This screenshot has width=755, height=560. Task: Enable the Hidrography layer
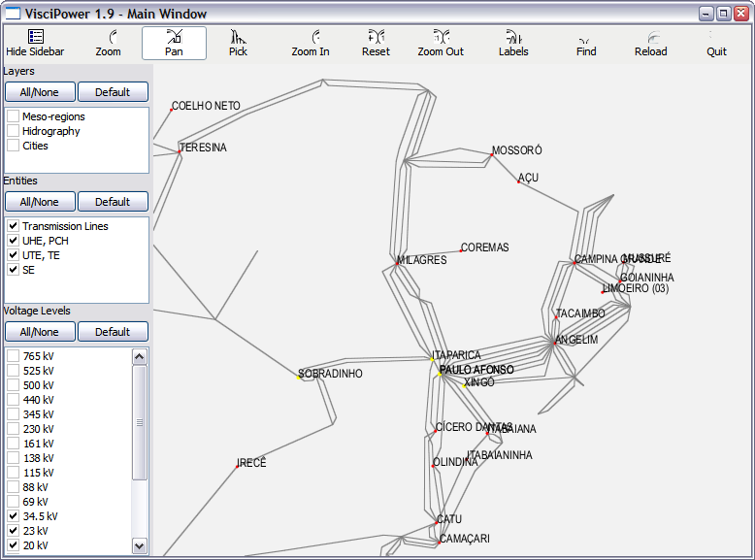[14, 130]
